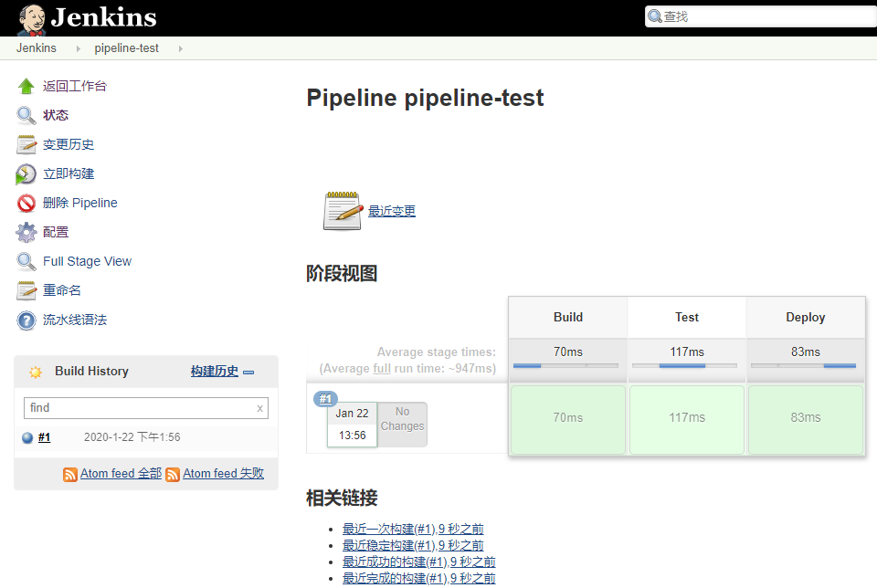Click the Build column header

coord(567,317)
